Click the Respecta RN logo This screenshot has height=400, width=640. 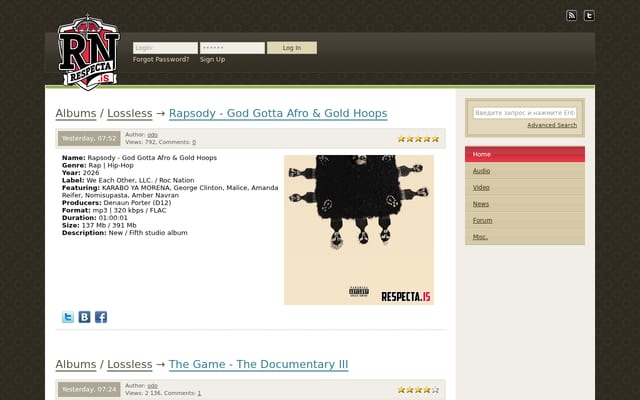[89, 52]
